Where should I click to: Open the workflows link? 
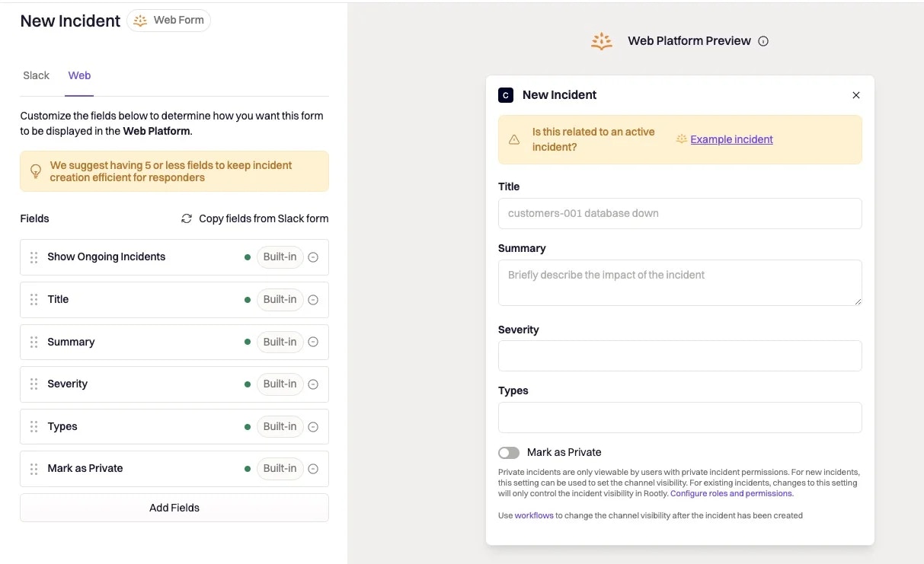pyautogui.click(x=534, y=515)
